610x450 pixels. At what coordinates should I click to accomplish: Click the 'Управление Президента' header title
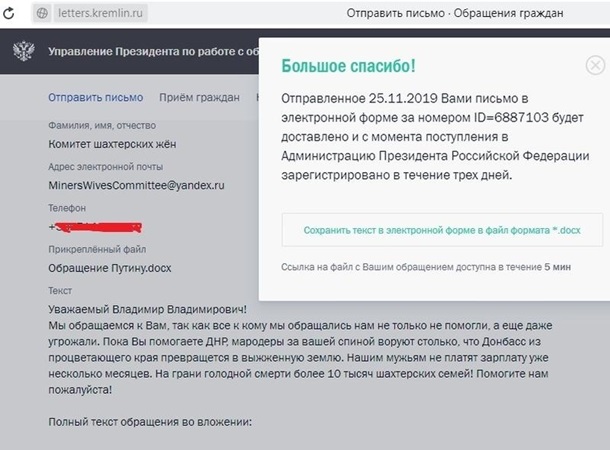coord(150,54)
